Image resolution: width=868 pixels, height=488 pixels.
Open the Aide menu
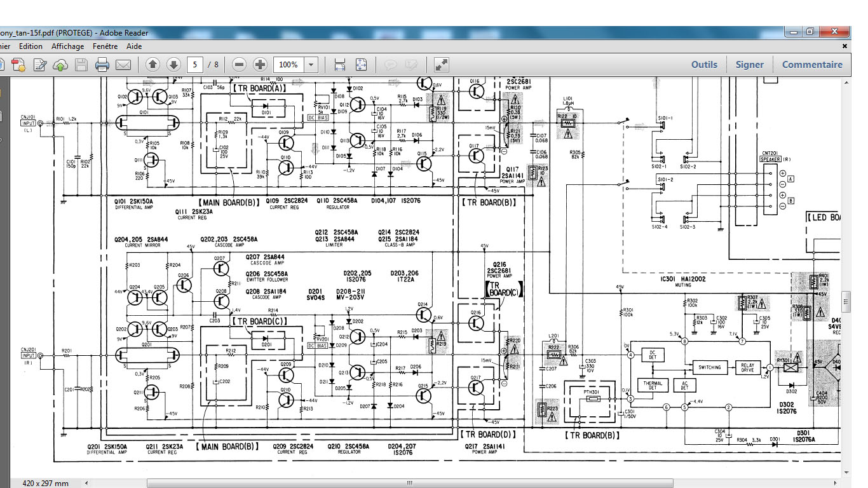(x=134, y=46)
